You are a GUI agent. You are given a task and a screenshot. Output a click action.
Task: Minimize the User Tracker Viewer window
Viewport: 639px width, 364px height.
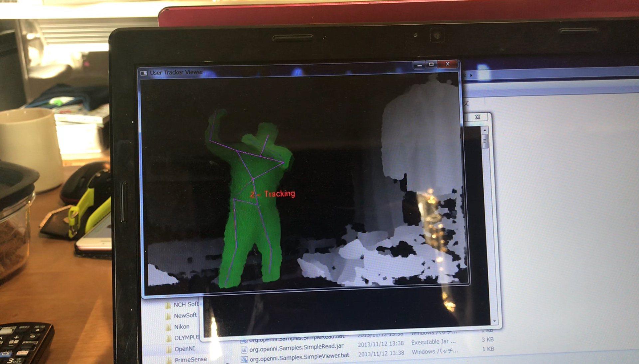point(419,65)
